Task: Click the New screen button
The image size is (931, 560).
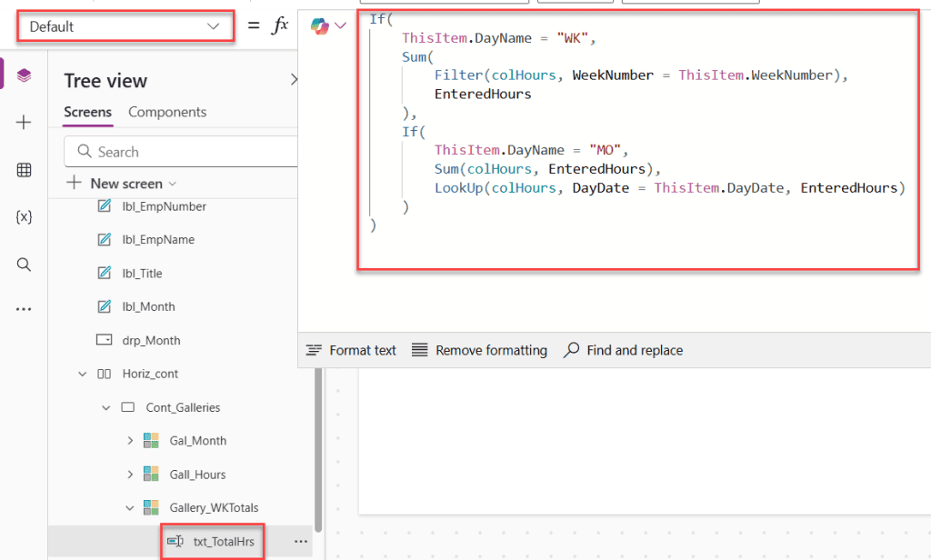Action: (x=122, y=184)
